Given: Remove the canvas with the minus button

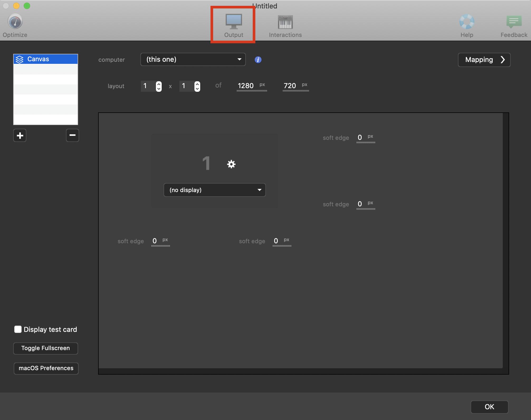Looking at the screenshot, I should (72, 135).
